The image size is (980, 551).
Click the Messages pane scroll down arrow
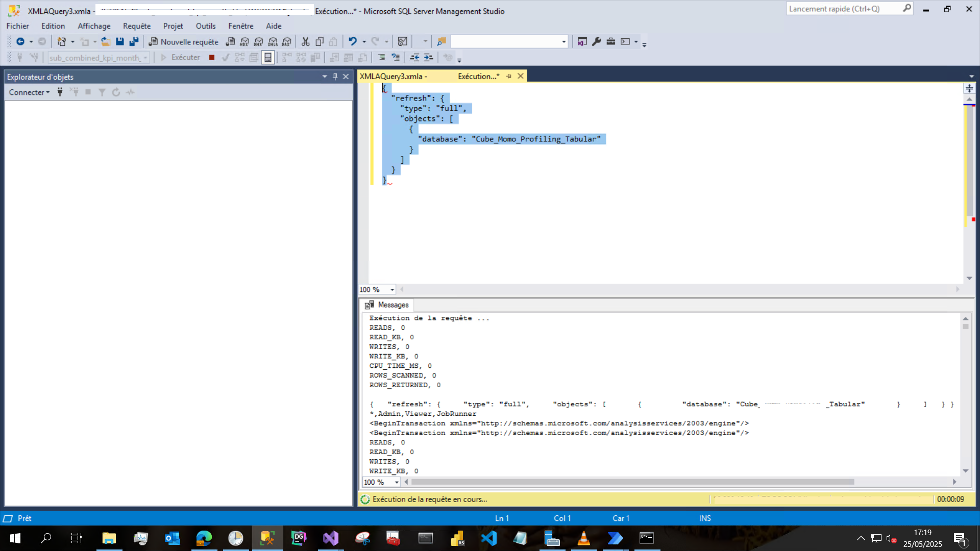[x=965, y=471]
